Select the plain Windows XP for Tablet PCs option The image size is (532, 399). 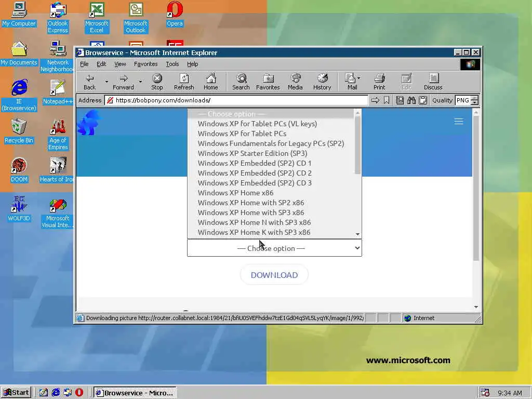click(x=271, y=134)
